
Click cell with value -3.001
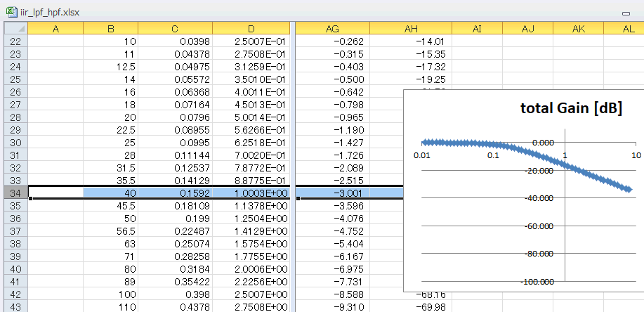[332, 193]
